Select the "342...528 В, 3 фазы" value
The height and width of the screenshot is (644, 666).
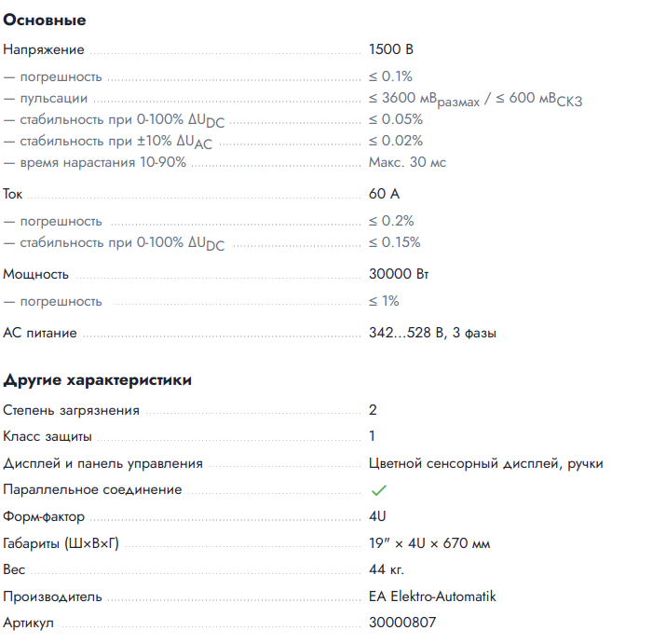pyautogui.click(x=433, y=333)
